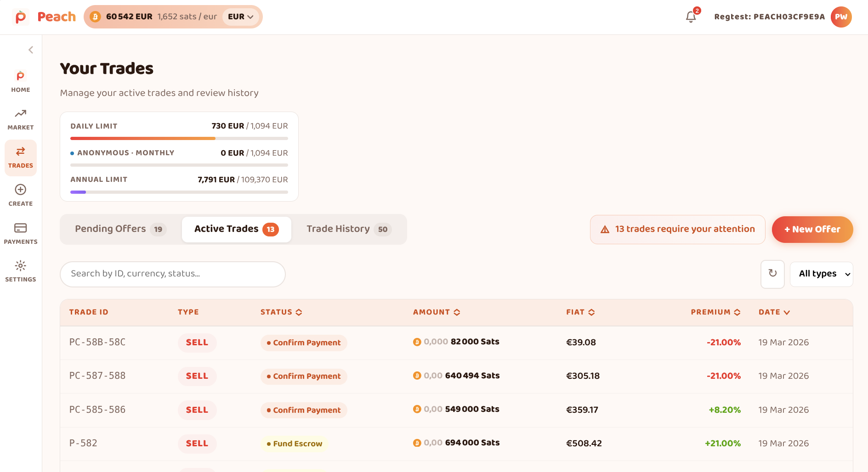Click the €359.17 fiat value

582,410
